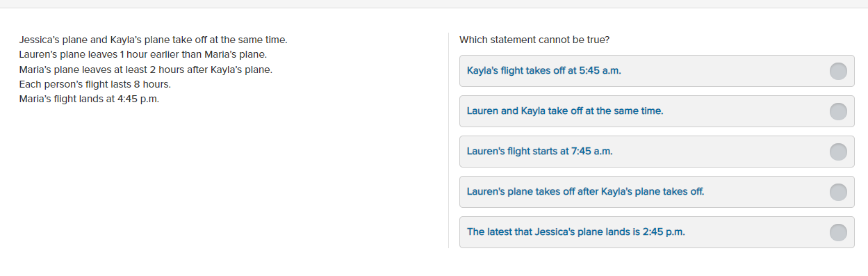
Task: Click the clue "Maria's plane leaves at least 2 hours after"
Action: [x=145, y=70]
